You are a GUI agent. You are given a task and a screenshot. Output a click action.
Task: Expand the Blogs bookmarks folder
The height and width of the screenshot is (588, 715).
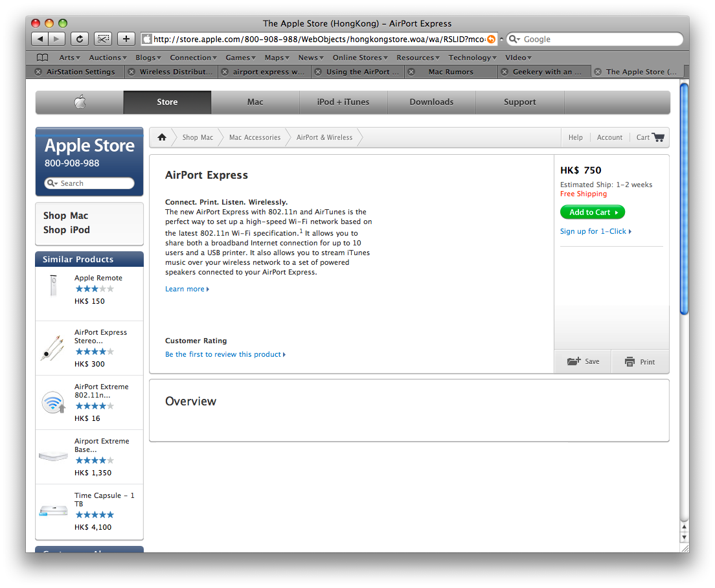148,58
